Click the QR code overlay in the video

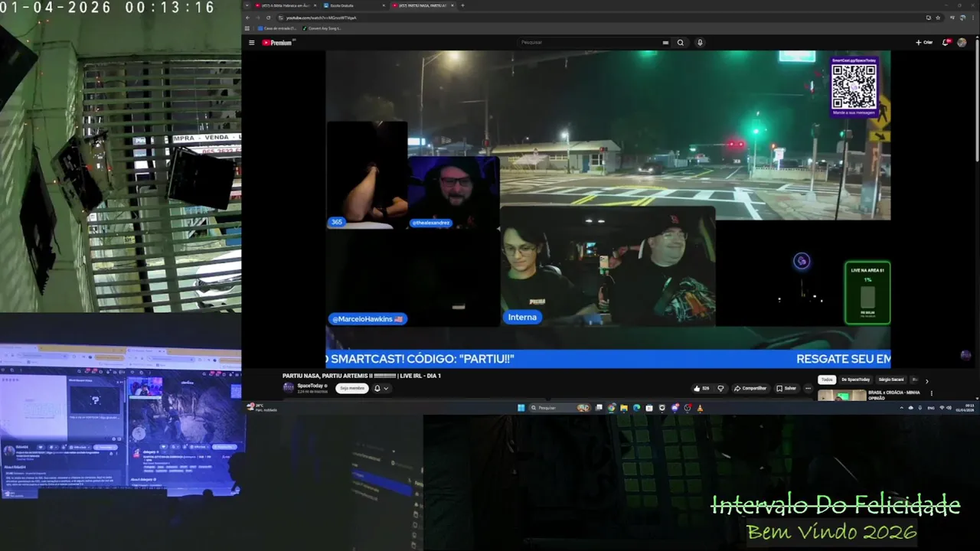pyautogui.click(x=854, y=86)
